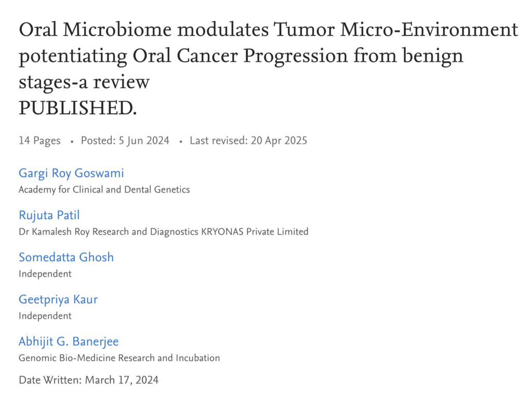The height and width of the screenshot is (405, 532).
Task: Click 'Academy for Clinical and Dental Genetics' affiliation
Action: pyautogui.click(x=104, y=190)
